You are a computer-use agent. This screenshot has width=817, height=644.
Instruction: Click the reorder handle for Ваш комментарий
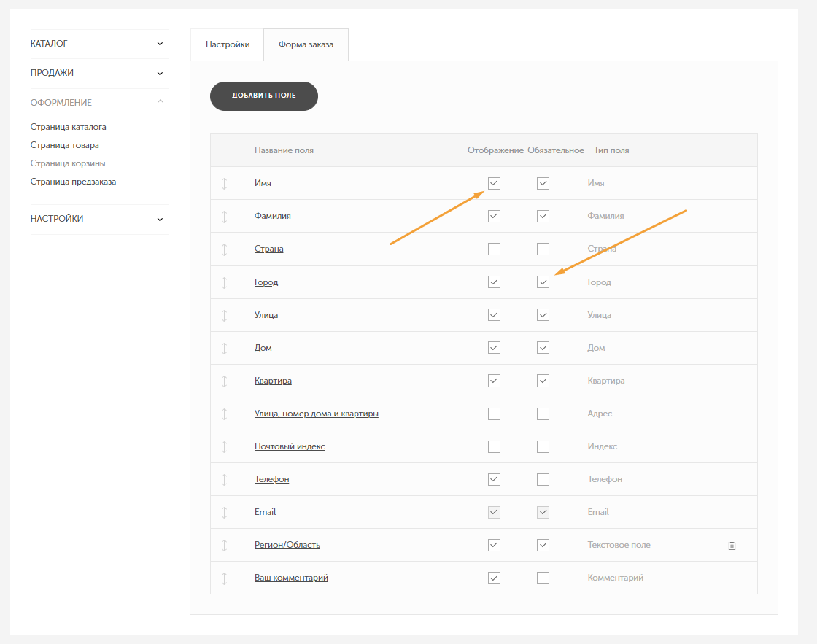pos(224,578)
